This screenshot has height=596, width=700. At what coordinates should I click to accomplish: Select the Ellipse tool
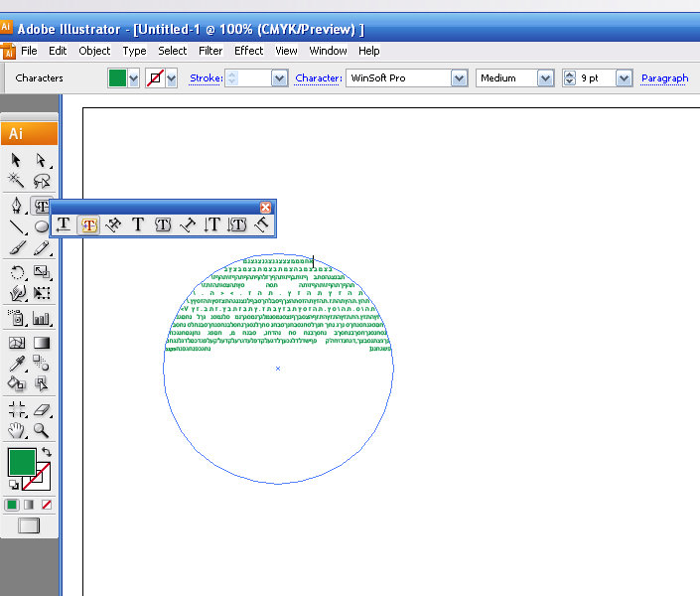[42, 226]
